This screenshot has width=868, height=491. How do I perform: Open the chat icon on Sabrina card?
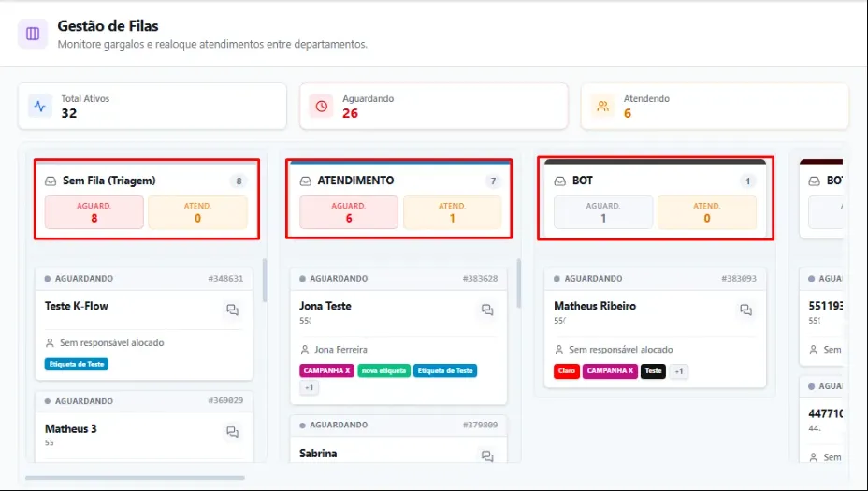point(487,456)
